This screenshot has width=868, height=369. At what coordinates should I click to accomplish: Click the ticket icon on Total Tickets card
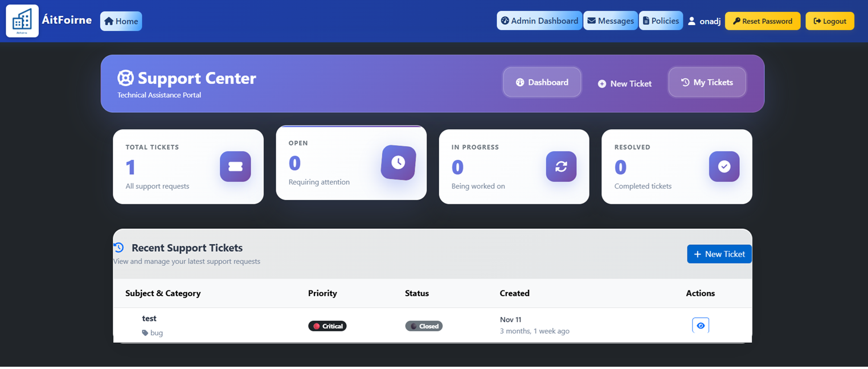pos(235,166)
